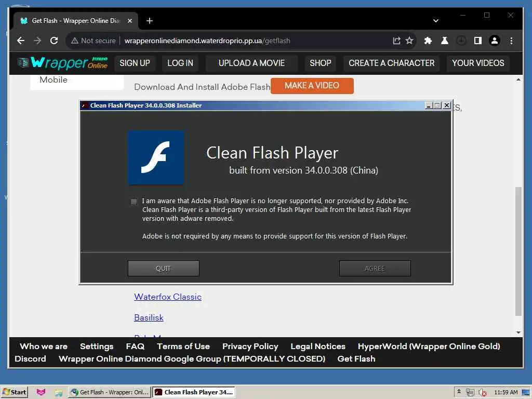532x399 pixels.
Task: Click the browser forward arrow
Action: [37, 41]
